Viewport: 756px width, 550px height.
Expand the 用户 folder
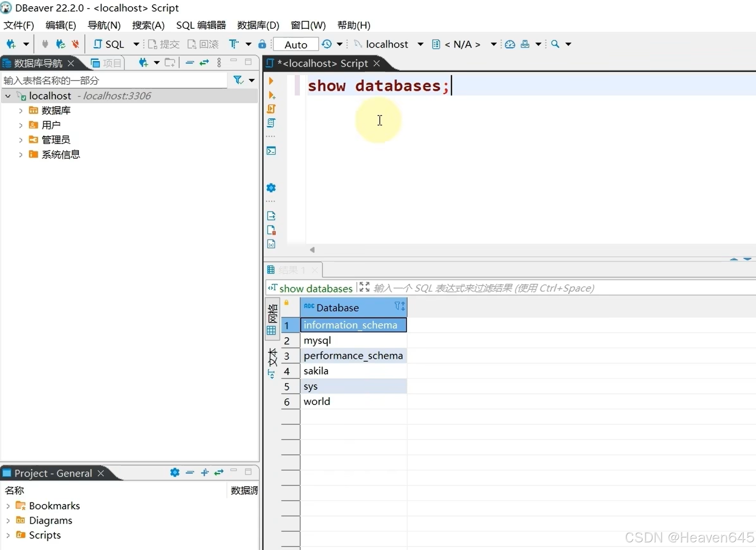coord(20,125)
